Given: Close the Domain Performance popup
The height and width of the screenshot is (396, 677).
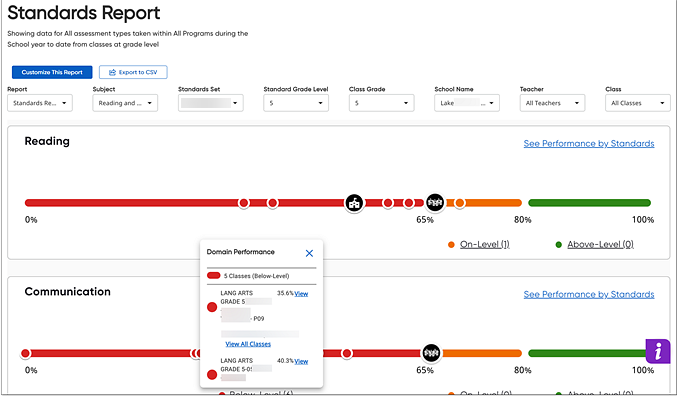Looking at the screenshot, I should pos(309,253).
